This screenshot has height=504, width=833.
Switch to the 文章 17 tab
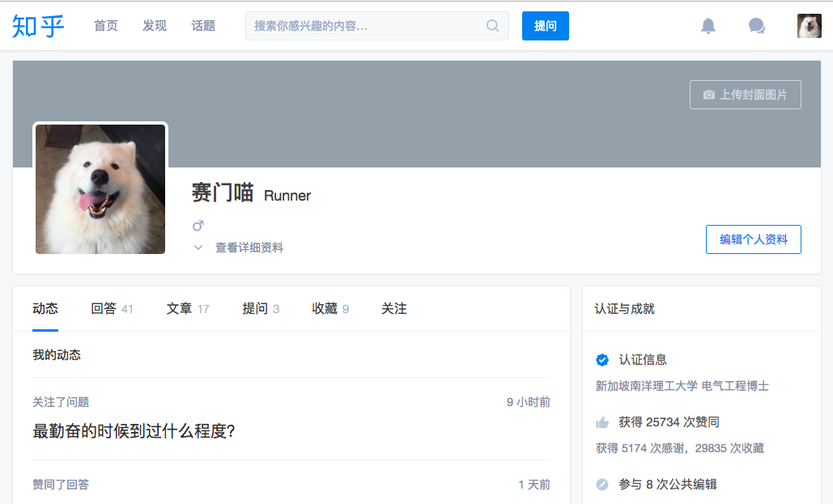coord(188,308)
